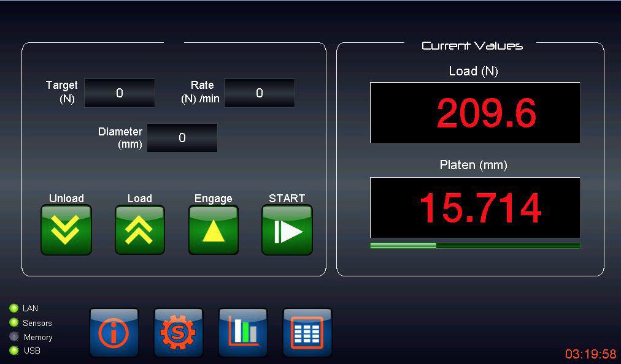The width and height of the screenshot is (621, 364).
Task: Open the data table grid view
Action: tap(307, 333)
